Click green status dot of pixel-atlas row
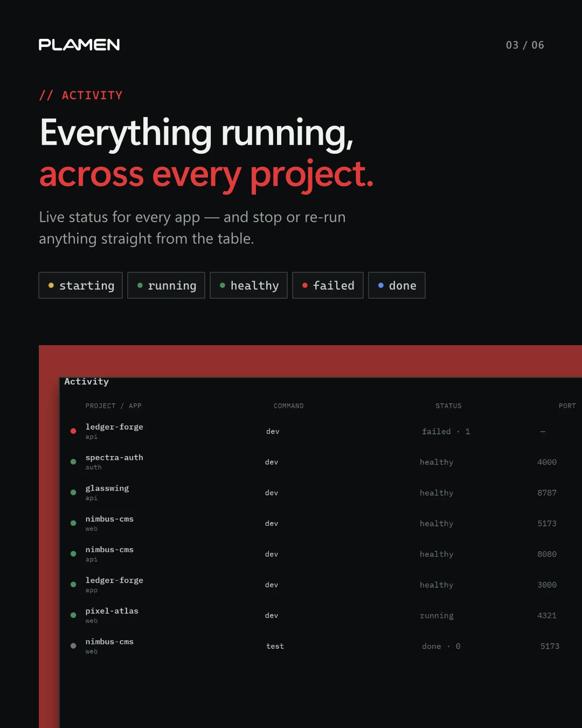Image resolution: width=582 pixels, height=728 pixels. 73,615
